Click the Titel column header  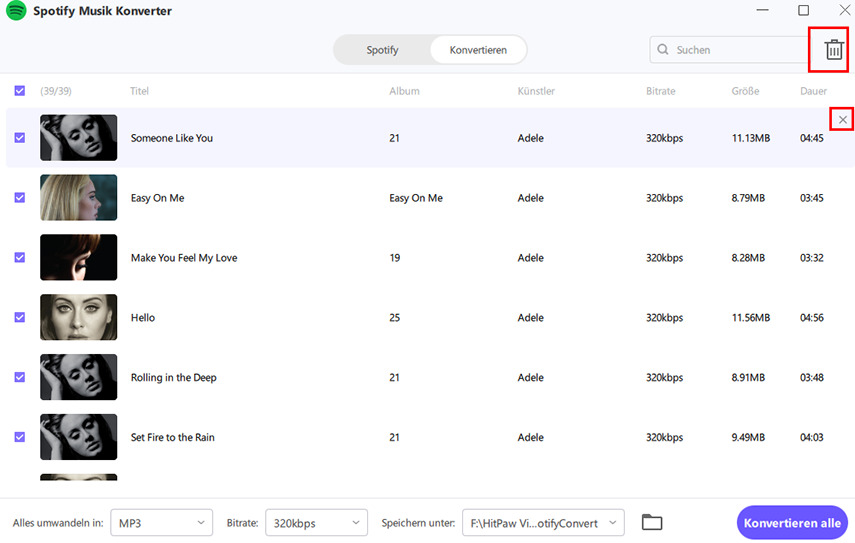pos(139,91)
